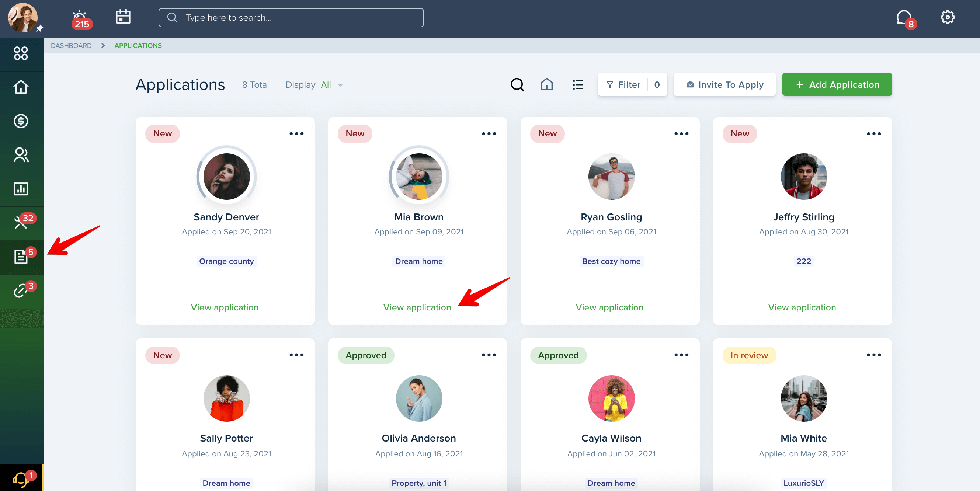The image size is (980, 491).
Task: Open Mia White card options menu
Action: [874, 355]
